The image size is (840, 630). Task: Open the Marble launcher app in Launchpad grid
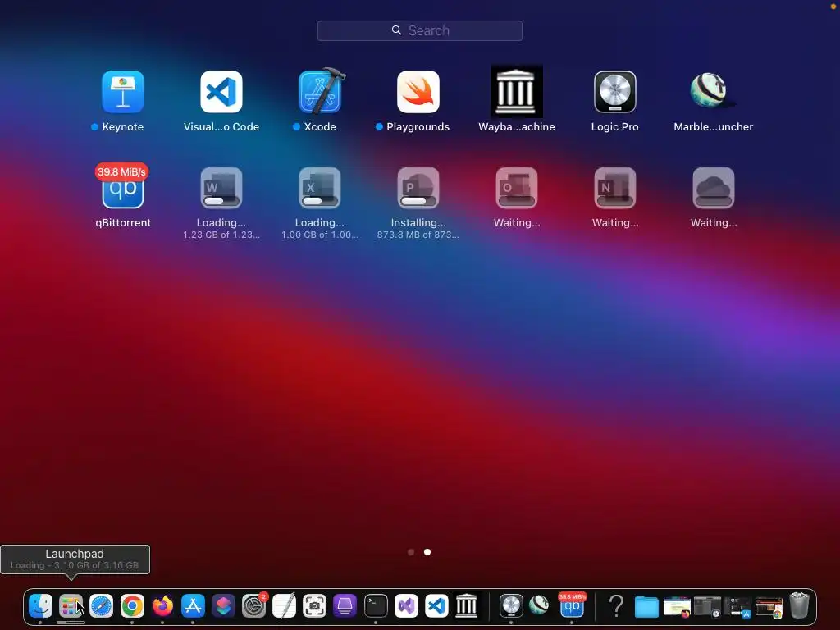click(711, 91)
